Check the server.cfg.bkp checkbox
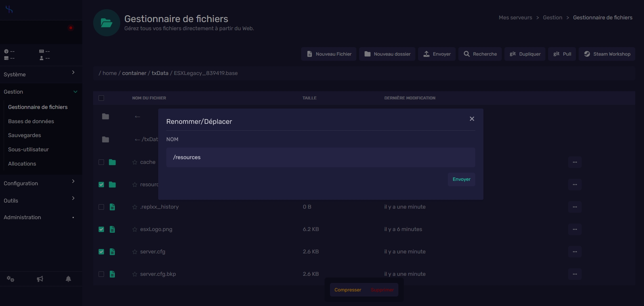The width and height of the screenshot is (644, 306). (x=101, y=274)
